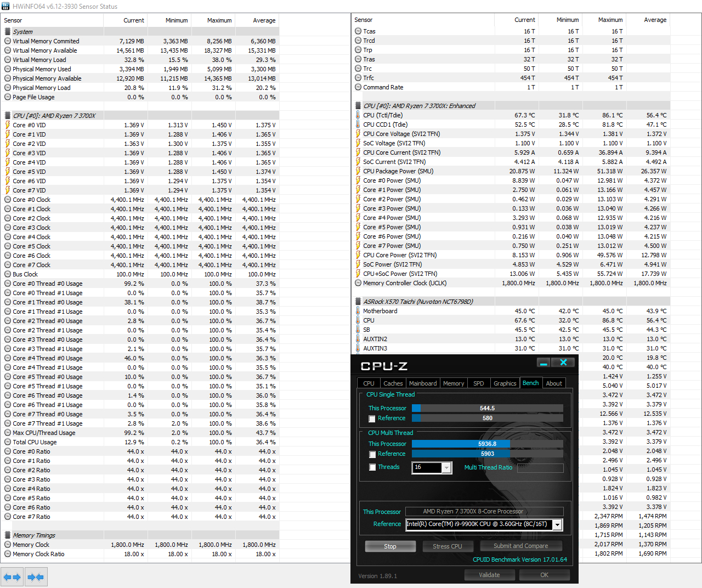Click the Memory Controller Clock (UCLK) icon
Screen dimensions: 702x588
(358, 283)
